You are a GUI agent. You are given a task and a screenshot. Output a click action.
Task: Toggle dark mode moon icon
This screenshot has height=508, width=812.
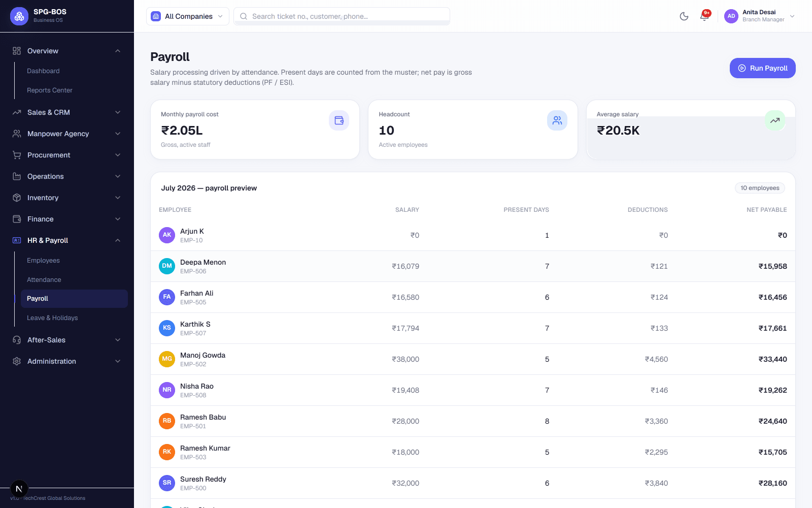(684, 16)
